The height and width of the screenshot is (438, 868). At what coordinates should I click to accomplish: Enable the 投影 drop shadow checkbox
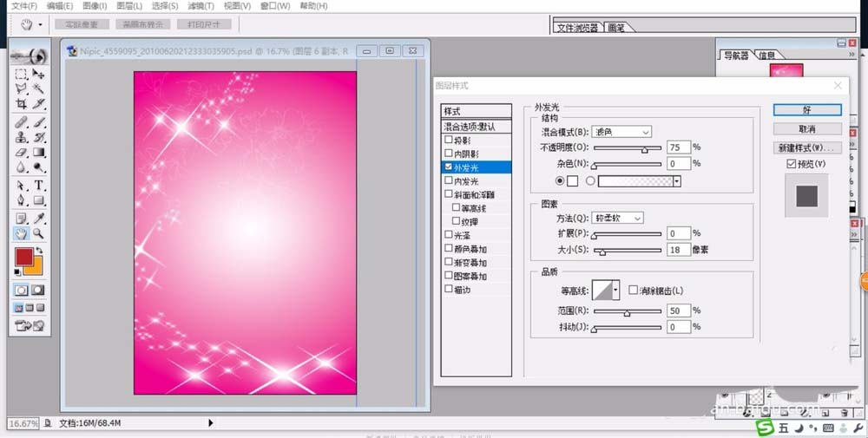point(449,140)
